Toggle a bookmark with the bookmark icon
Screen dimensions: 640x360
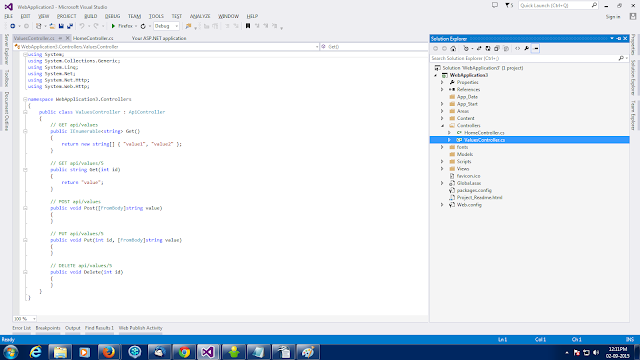[248, 26]
